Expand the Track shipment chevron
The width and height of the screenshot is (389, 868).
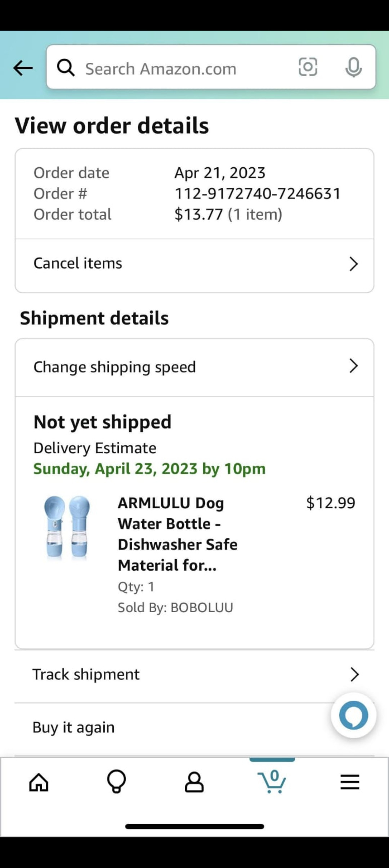click(354, 674)
